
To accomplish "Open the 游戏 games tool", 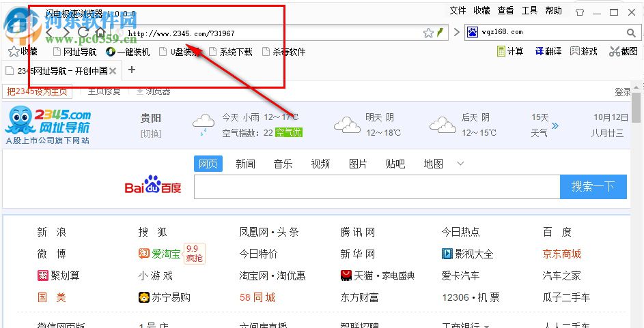I will [584, 51].
